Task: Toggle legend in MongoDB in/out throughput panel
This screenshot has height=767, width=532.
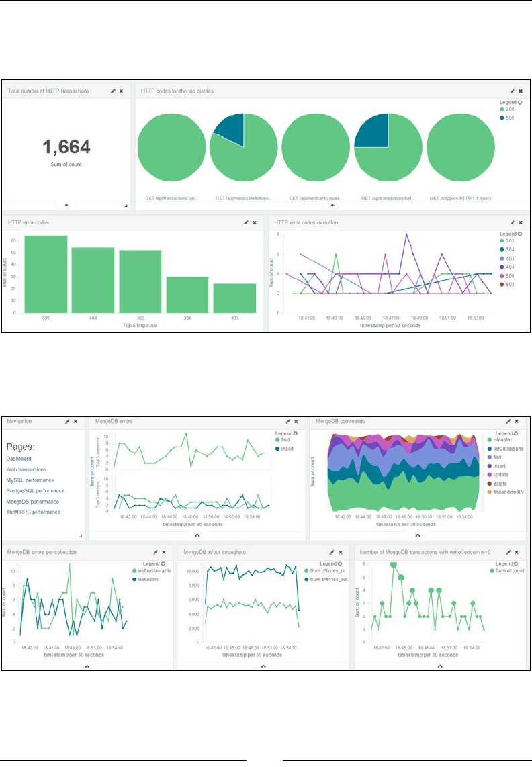Action: (331, 564)
